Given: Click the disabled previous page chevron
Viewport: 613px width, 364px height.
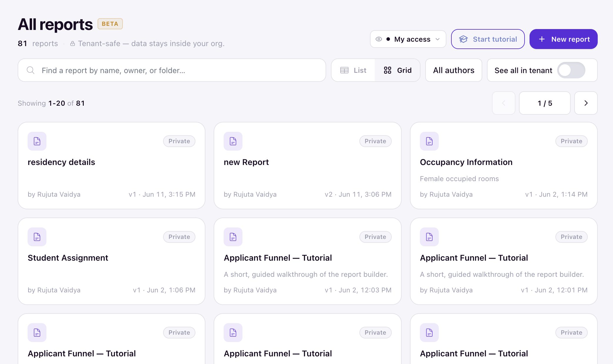Looking at the screenshot, I should 504,103.
